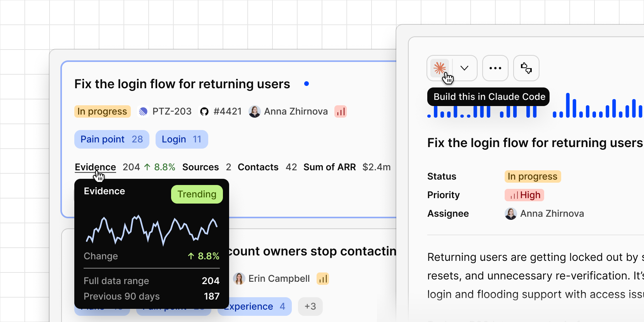Click Anna Zhirnova's name on the card
The height and width of the screenshot is (322, 644).
click(x=296, y=111)
